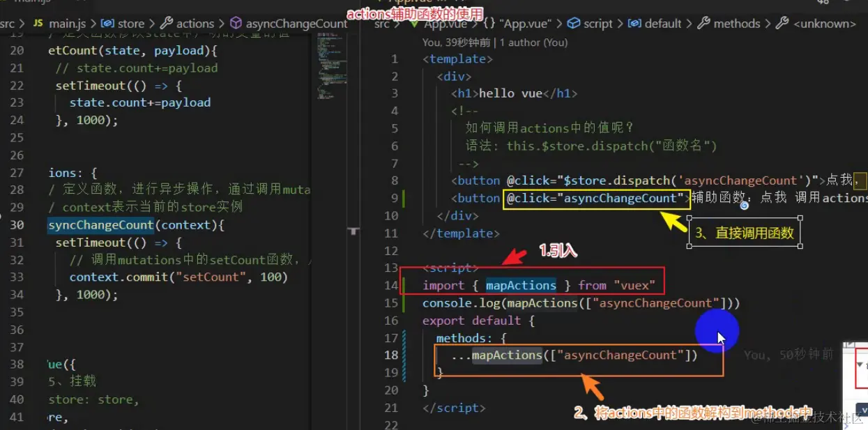Click the symbol icon beside default breadcrumb
This screenshot has height=430, width=868.
[x=634, y=24]
